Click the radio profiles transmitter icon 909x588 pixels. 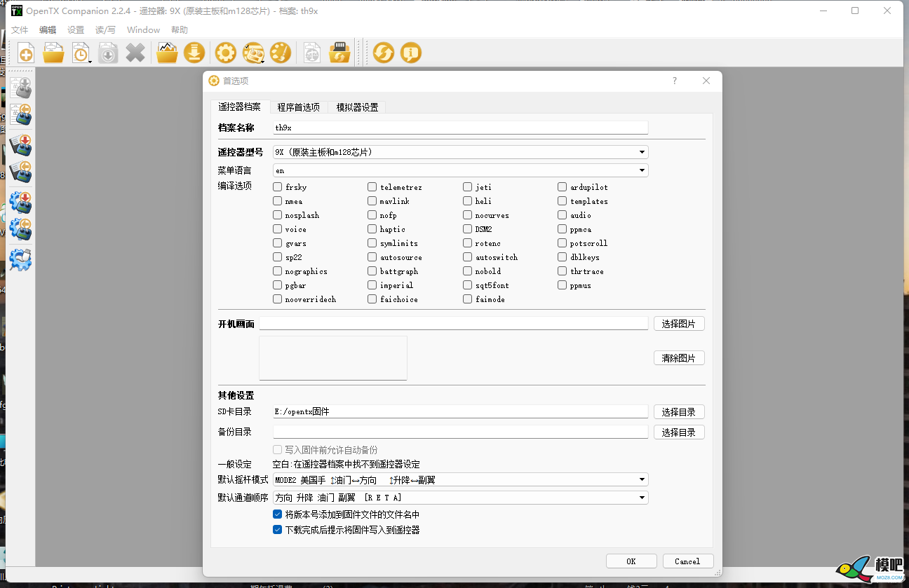pos(252,53)
